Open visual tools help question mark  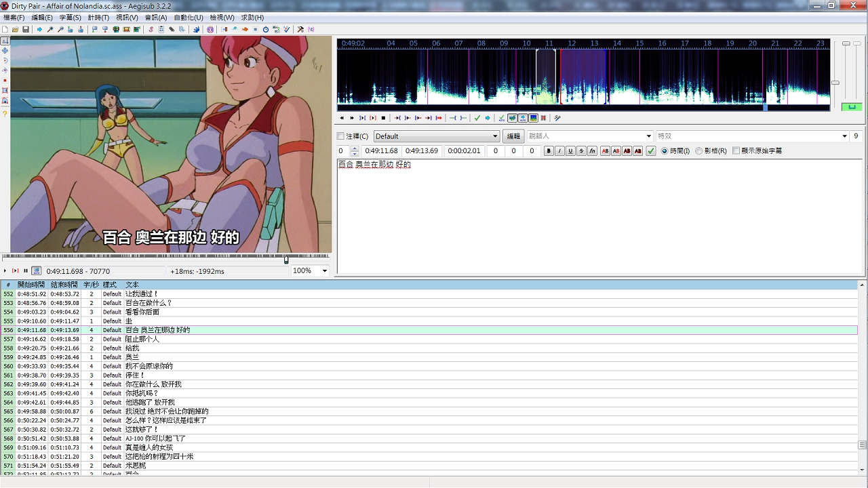[5, 113]
